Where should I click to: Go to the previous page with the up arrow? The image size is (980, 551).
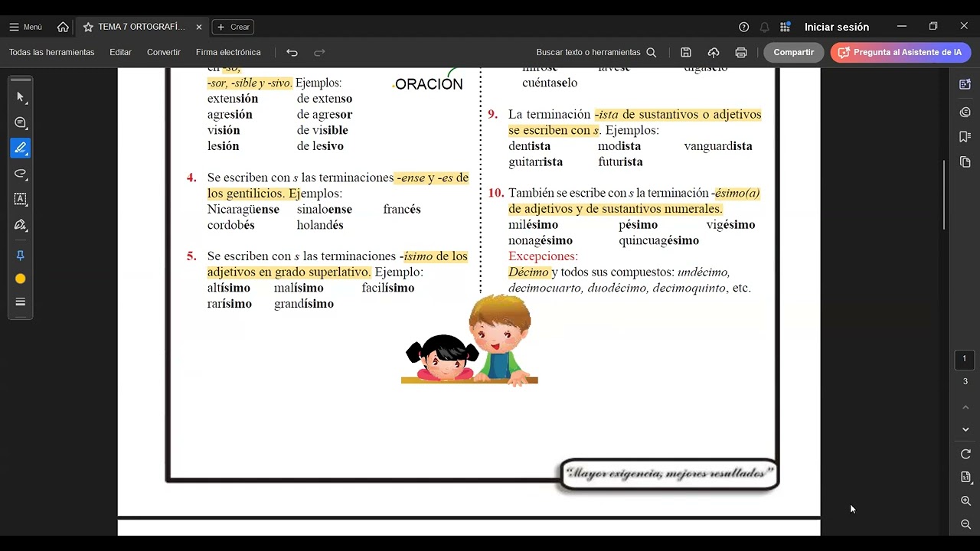click(x=965, y=407)
